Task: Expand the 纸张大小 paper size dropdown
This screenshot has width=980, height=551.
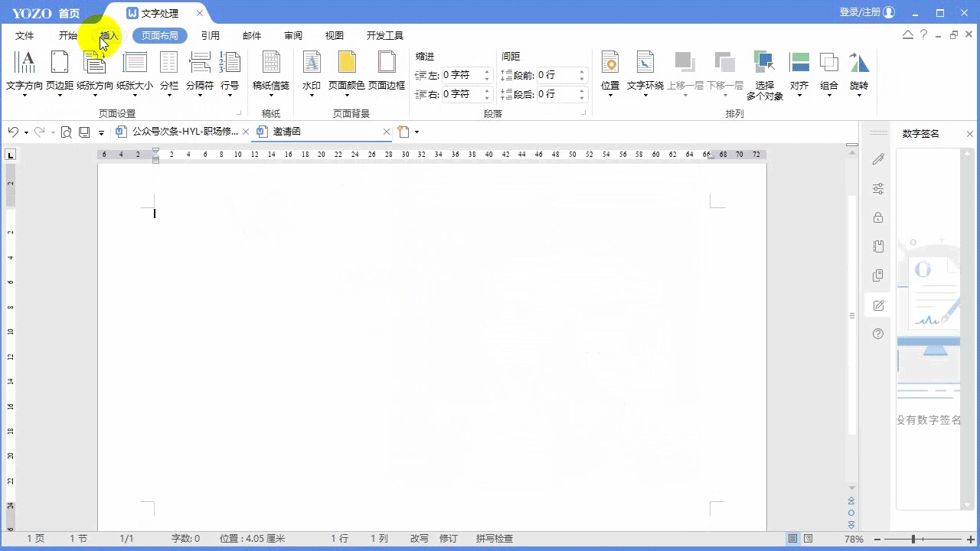Action: 135,95
